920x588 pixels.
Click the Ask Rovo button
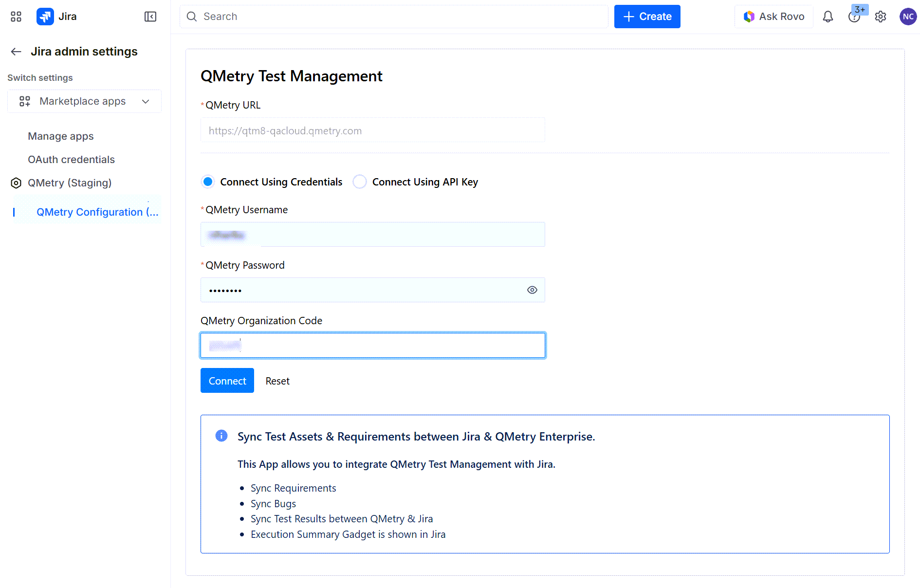pos(774,17)
